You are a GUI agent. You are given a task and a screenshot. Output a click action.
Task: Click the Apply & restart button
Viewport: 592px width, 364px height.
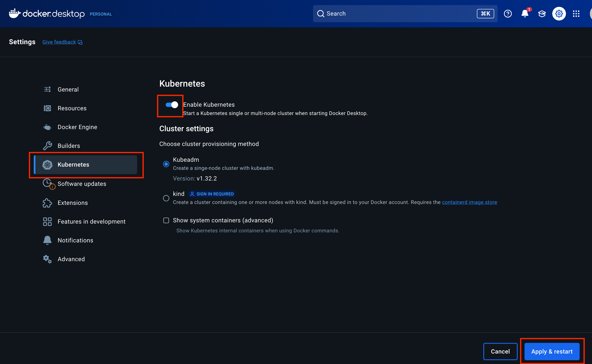click(x=552, y=351)
